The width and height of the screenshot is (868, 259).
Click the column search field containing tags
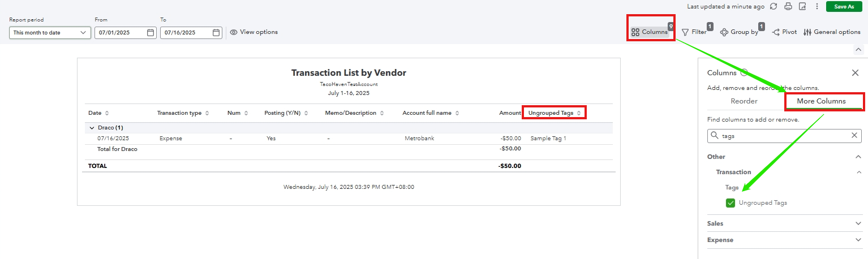click(x=784, y=136)
